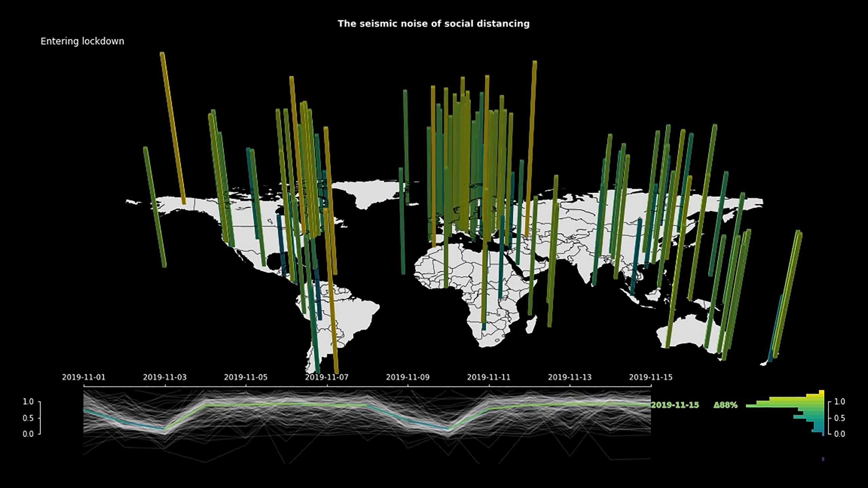The image size is (868, 488).
Task: Click the green current-date readout 2019-11-15
Action: tap(675, 405)
